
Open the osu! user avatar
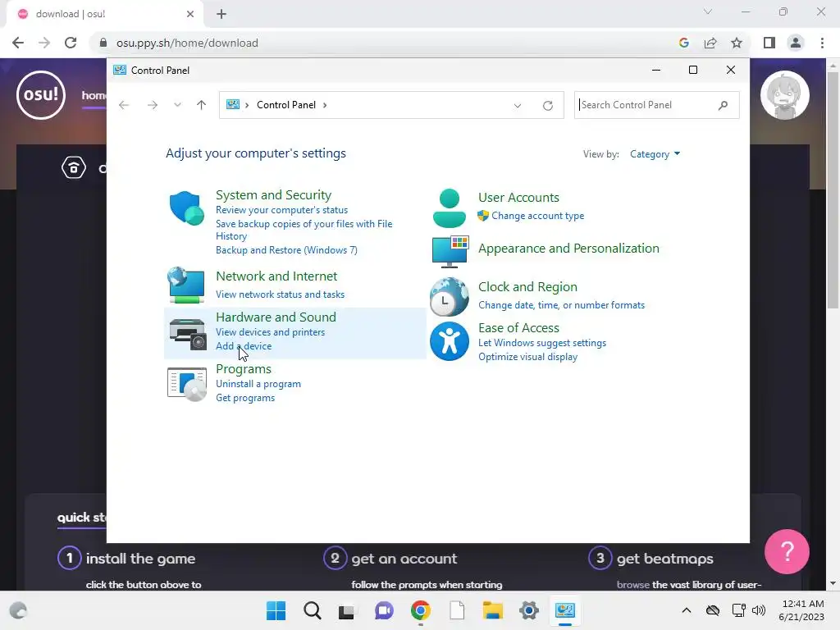tap(785, 95)
